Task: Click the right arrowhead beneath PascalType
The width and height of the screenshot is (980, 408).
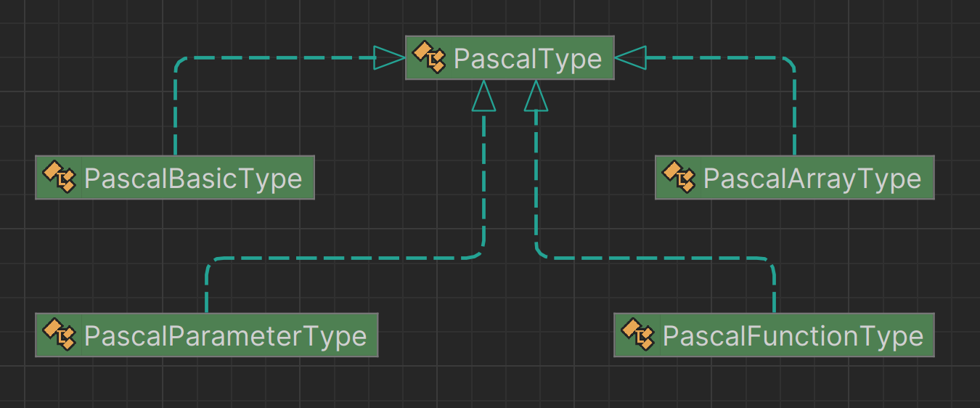Action: pos(536,97)
